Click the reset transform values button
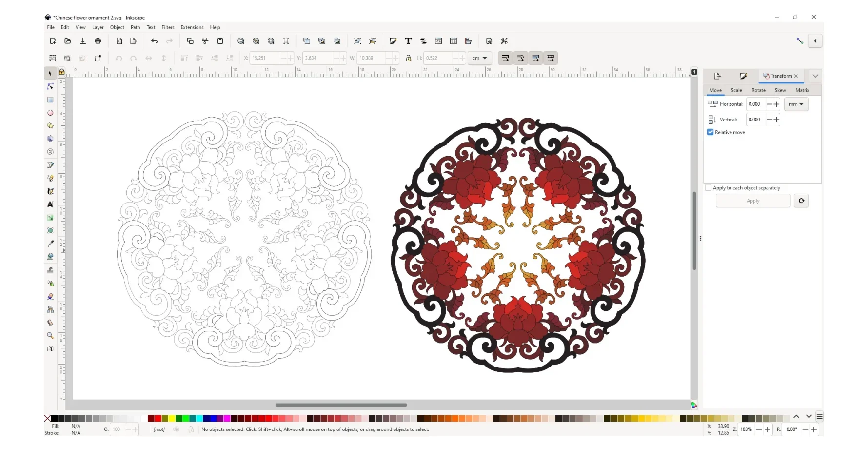The height and width of the screenshot is (449, 868). (x=801, y=201)
